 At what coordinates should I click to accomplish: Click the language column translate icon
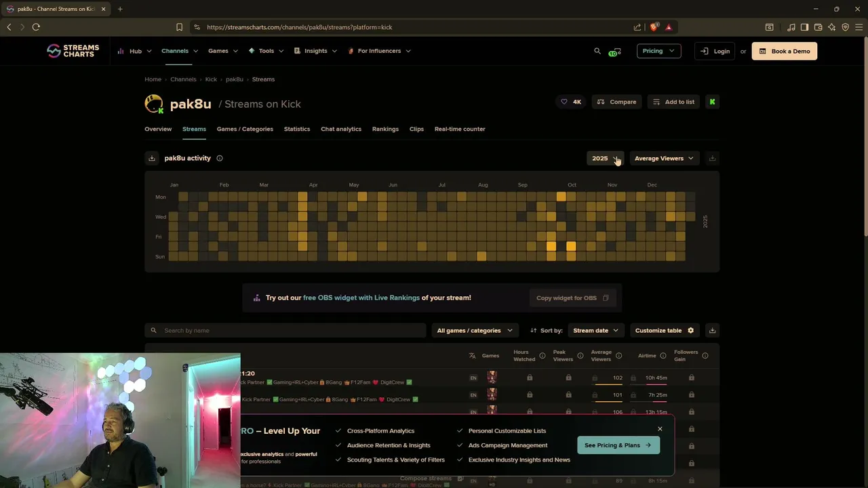tap(472, 356)
